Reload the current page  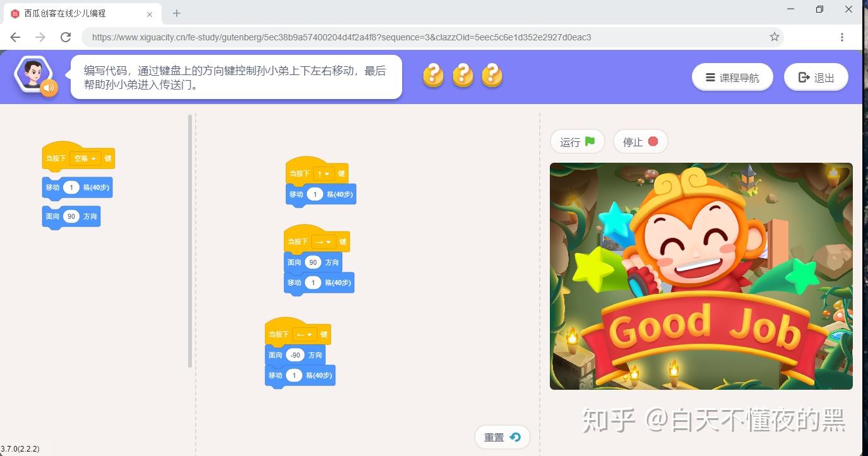66,37
